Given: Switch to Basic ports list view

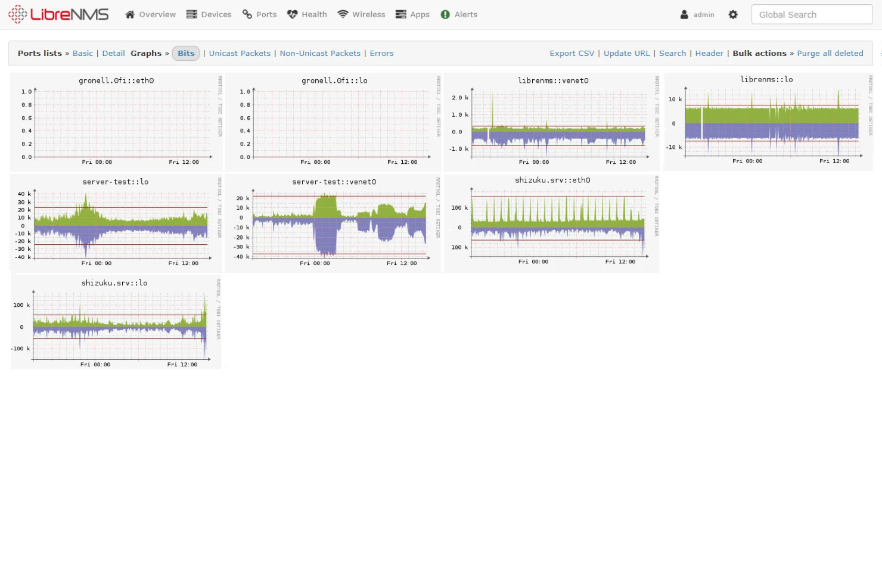Looking at the screenshot, I should (x=83, y=53).
